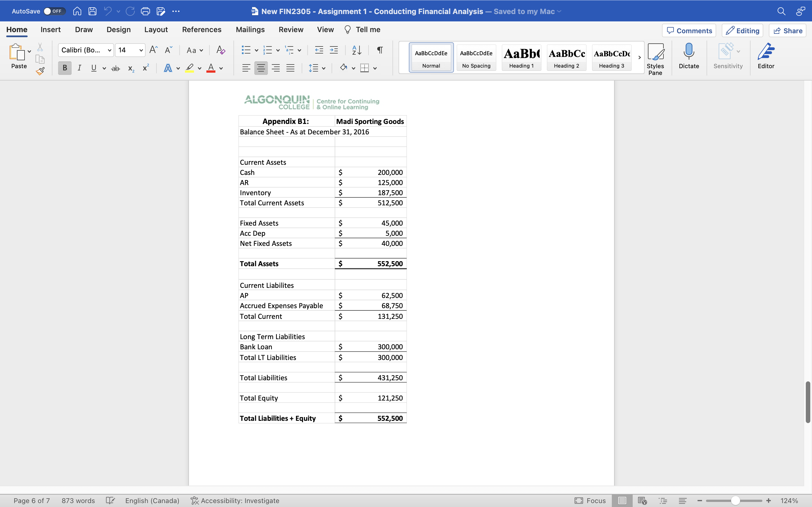Click the zoom slider handle
The width and height of the screenshot is (812, 507).
point(735,501)
